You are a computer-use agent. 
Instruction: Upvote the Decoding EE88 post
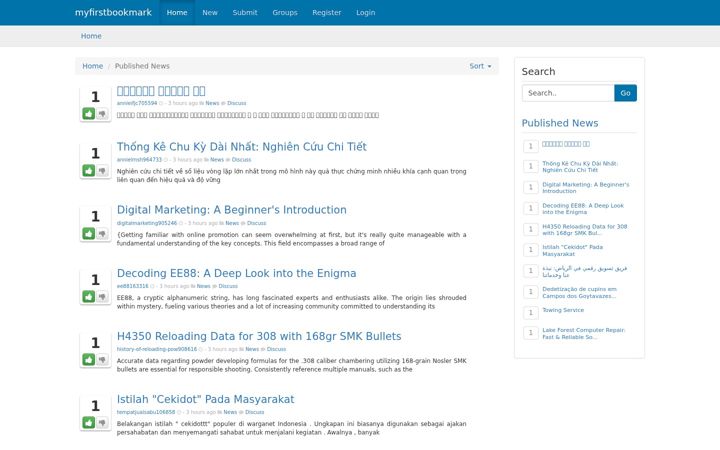pos(89,297)
